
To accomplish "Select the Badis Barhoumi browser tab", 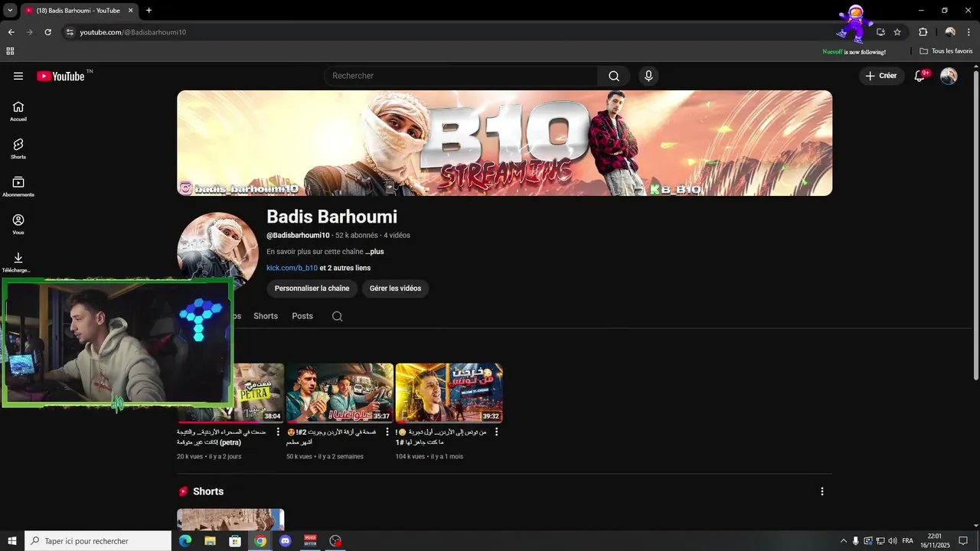I will [79, 11].
